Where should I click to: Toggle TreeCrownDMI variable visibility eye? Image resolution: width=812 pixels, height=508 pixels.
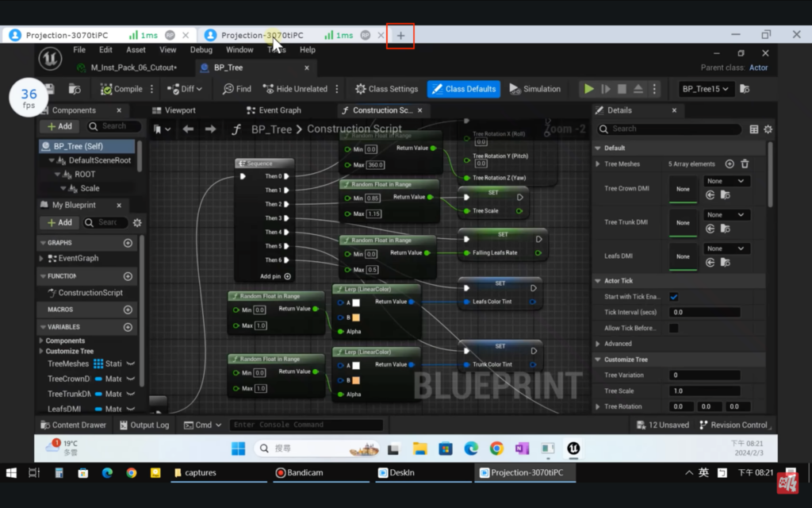point(131,379)
